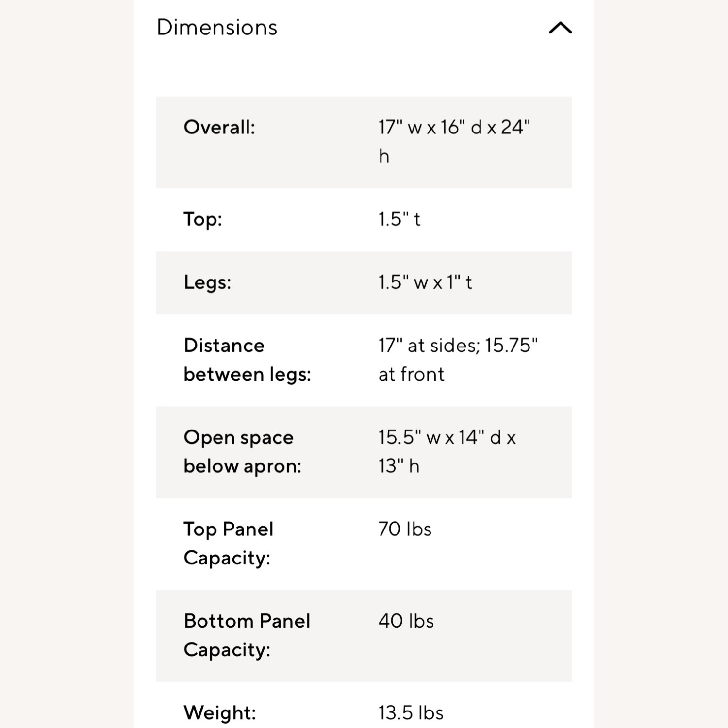Select the Legs label

click(207, 282)
